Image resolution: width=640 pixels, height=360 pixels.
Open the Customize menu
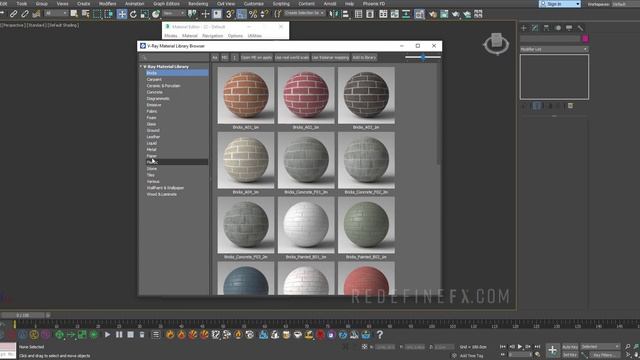[253, 4]
